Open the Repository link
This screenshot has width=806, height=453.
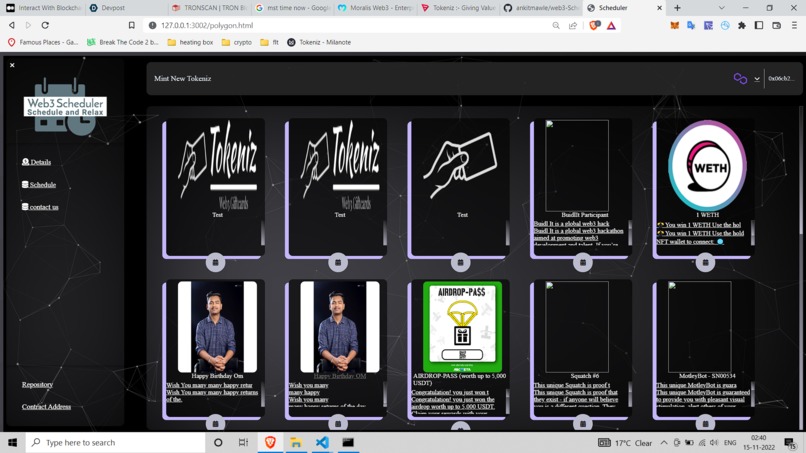point(37,384)
